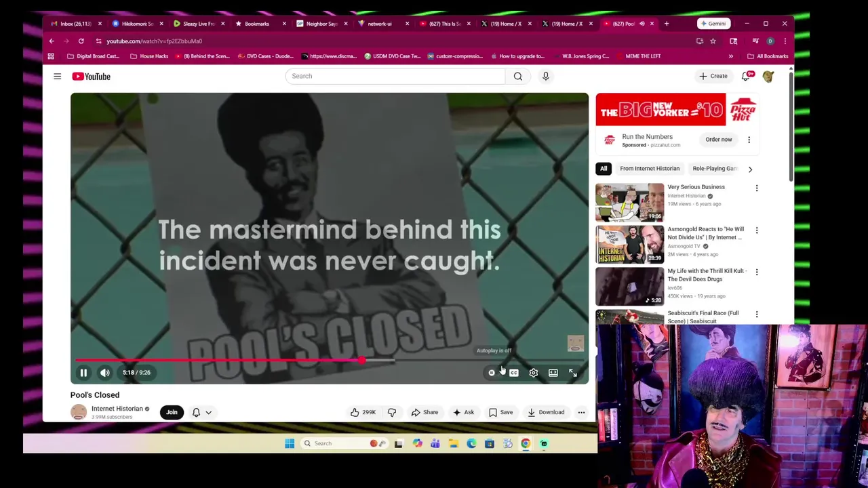Open the MEME THE LEFT bookmark

tap(638, 56)
